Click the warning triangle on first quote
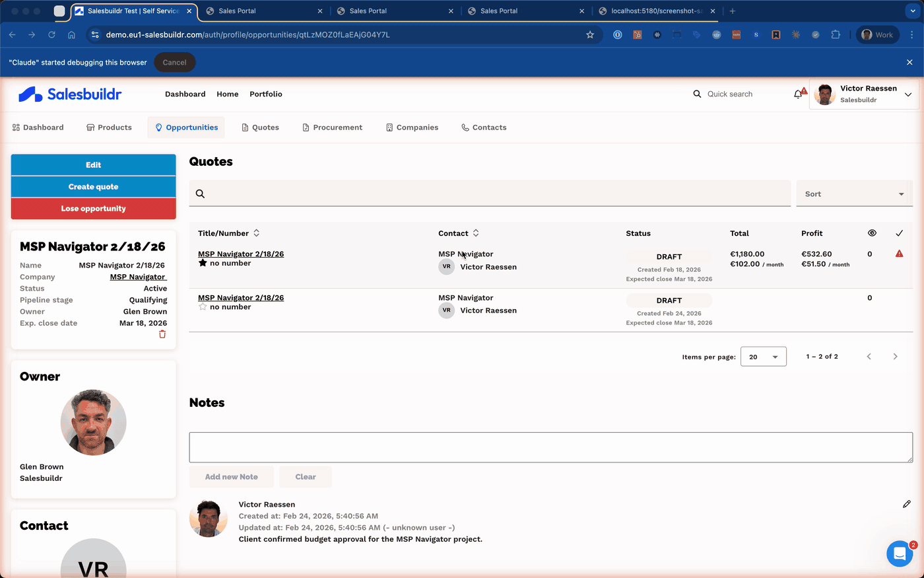Screen dimensions: 924x578 click(x=899, y=254)
